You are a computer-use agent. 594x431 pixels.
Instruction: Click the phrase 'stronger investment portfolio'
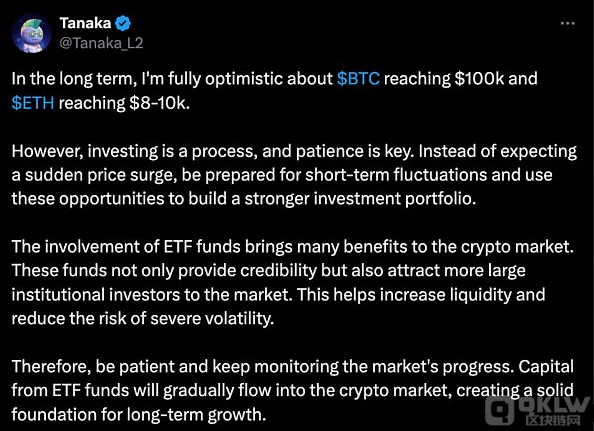tap(360, 199)
